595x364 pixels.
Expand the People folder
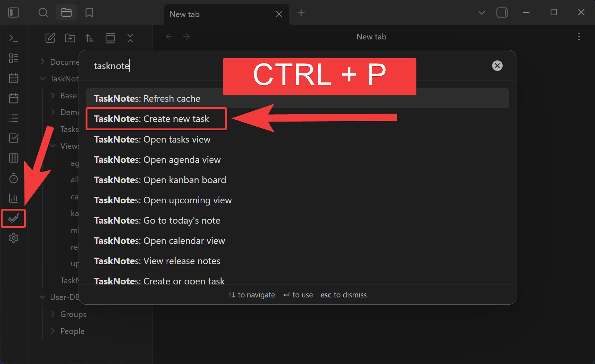53,331
